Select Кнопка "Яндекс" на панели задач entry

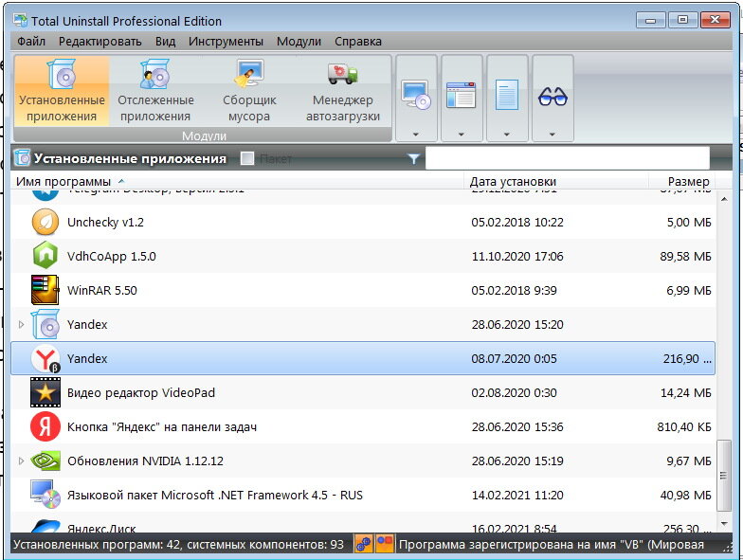161,426
